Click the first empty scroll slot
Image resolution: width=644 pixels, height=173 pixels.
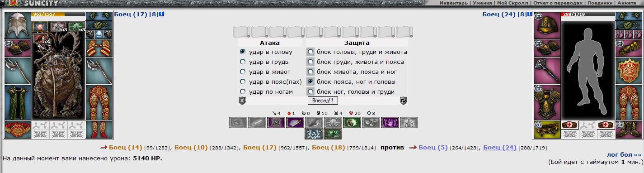coord(241,32)
